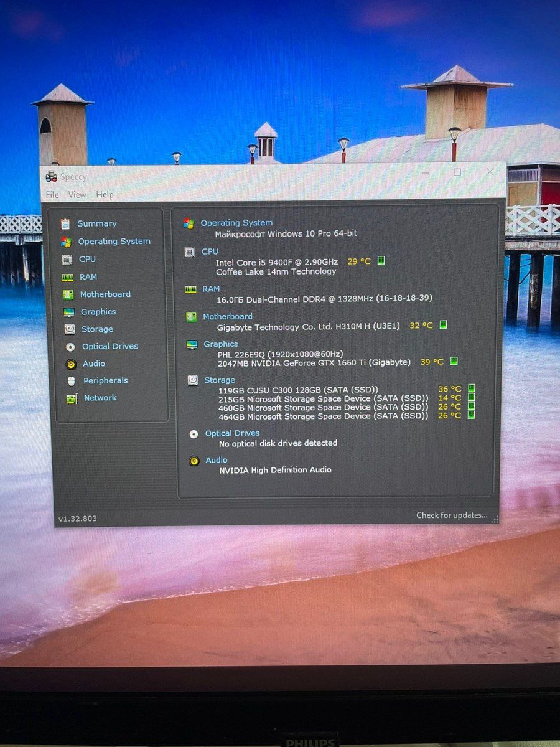This screenshot has width=560, height=747.
Task: Click the CPU icon beside main panel CPU heading
Action: [x=190, y=252]
